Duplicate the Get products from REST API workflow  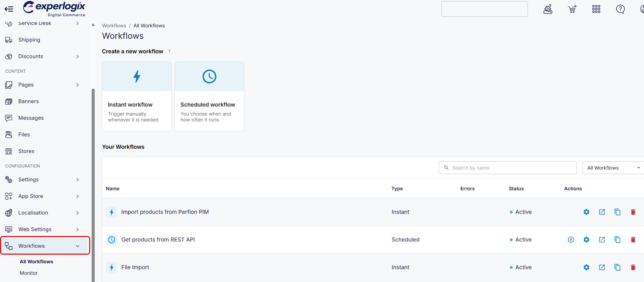(x=617, y=239)
